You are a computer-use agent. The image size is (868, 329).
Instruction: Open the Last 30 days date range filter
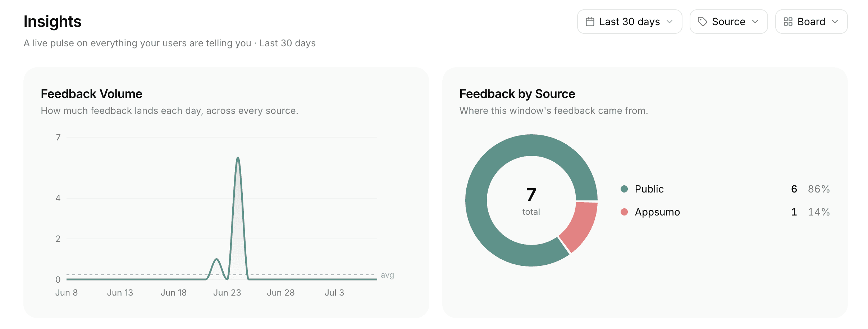coord(630,22)
